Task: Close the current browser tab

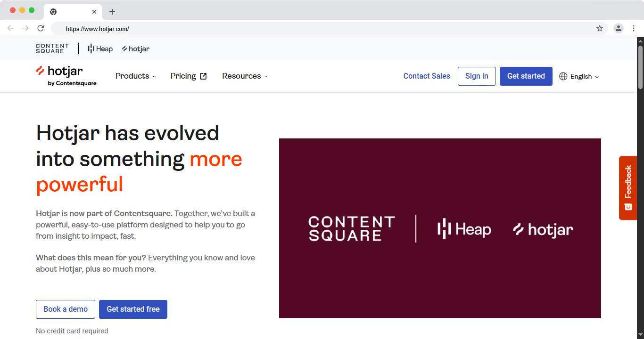Action: 94,12
